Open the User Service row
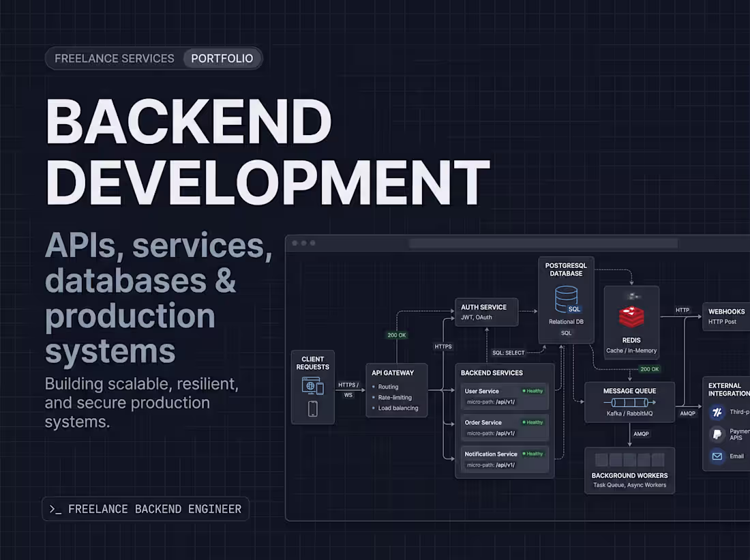750x560 pixels. coord(504,396)
